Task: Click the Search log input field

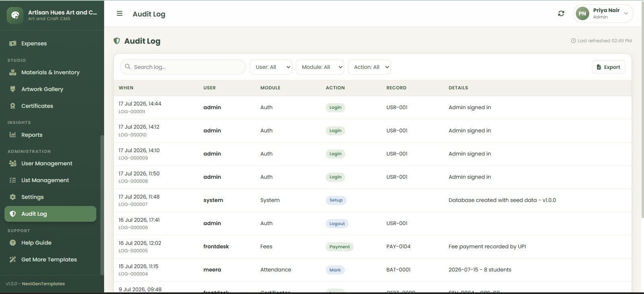Action: 183,67
